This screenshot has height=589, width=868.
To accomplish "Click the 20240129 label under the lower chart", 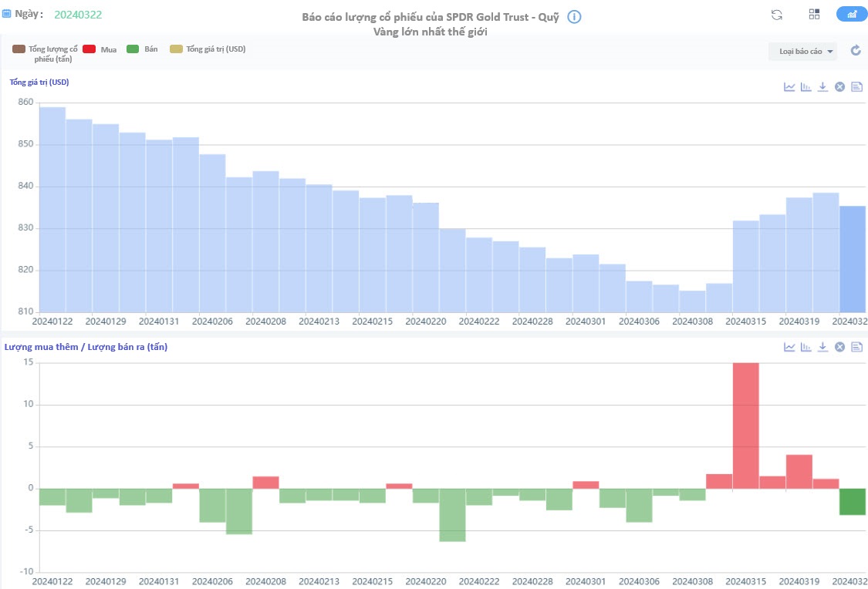I will click(x=106, y=581).
